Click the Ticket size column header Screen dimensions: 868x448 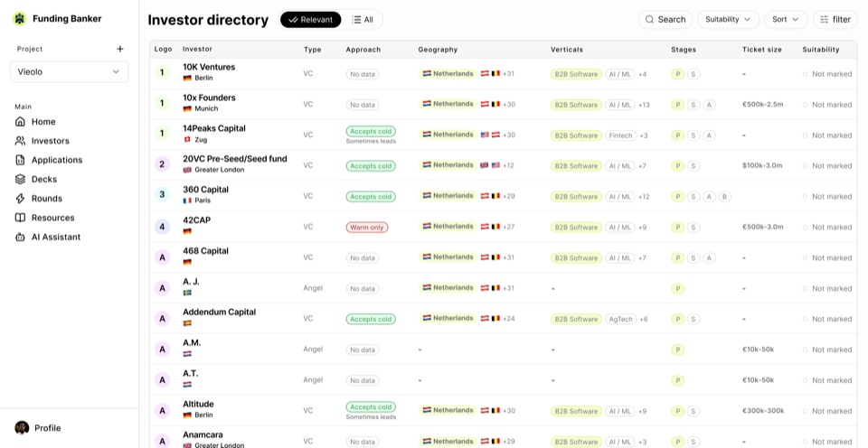761,49
